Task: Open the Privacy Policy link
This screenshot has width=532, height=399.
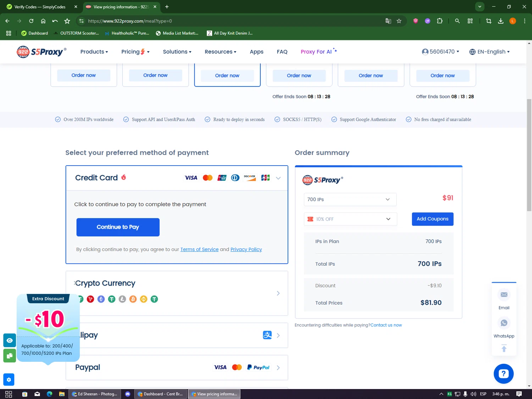Action: click(x=246, y=249)
